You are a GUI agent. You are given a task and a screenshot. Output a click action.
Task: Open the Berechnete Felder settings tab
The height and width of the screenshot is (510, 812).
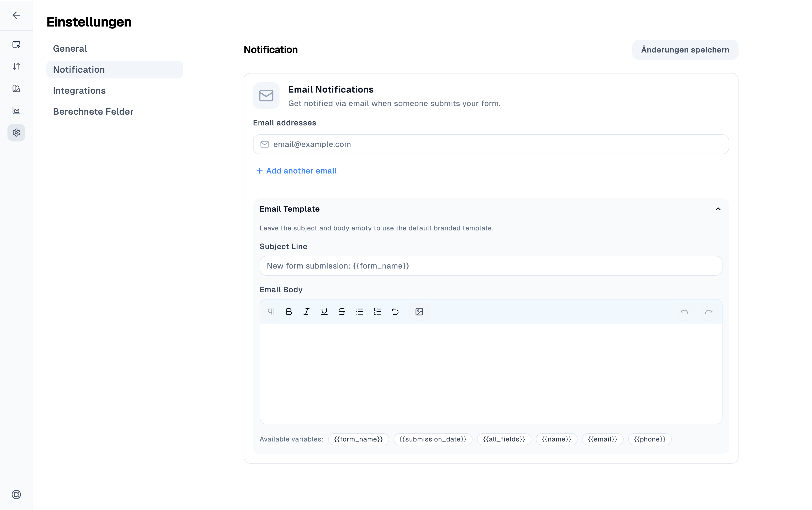pos(115,112)
